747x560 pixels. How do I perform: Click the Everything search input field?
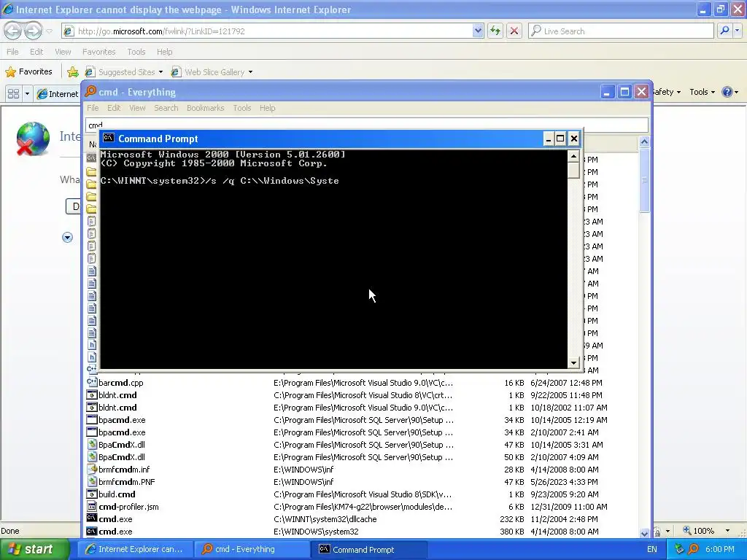[366, 125]
